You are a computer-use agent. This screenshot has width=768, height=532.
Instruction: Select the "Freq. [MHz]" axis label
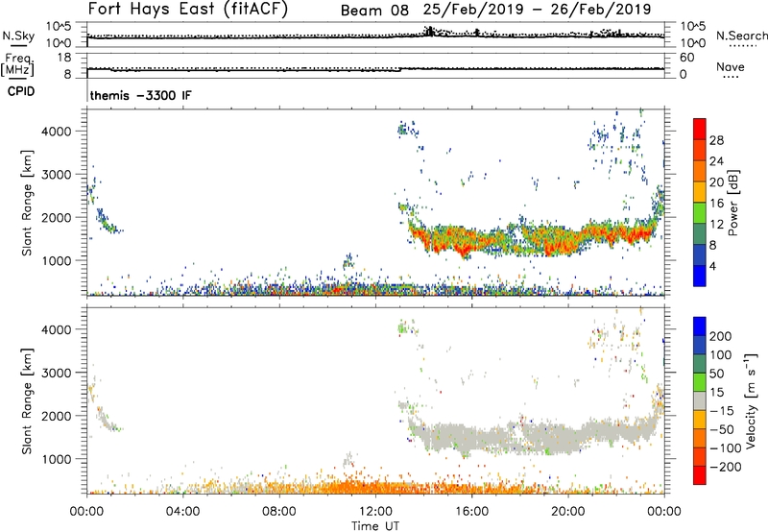click(x=18, y=64)
